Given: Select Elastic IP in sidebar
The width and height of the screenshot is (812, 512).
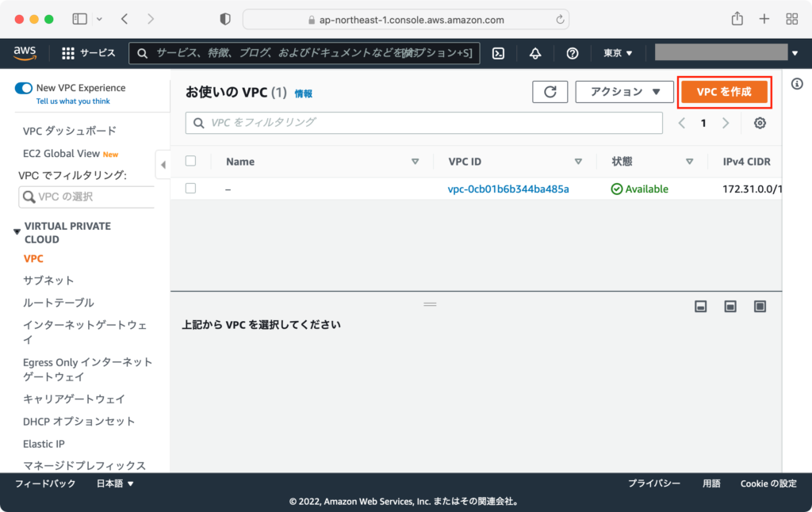Looking at the screenshot, I should tap(44, 444).
